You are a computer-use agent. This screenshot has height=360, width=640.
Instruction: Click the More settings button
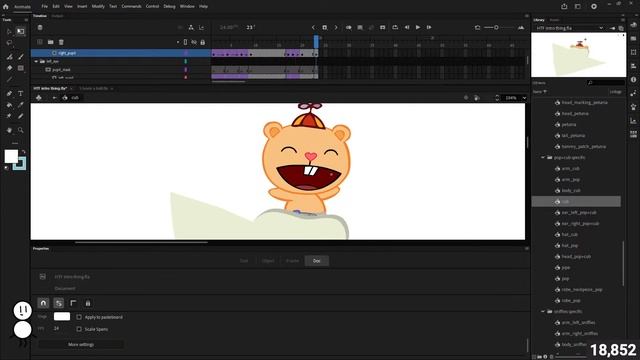[x=81, y=344]
